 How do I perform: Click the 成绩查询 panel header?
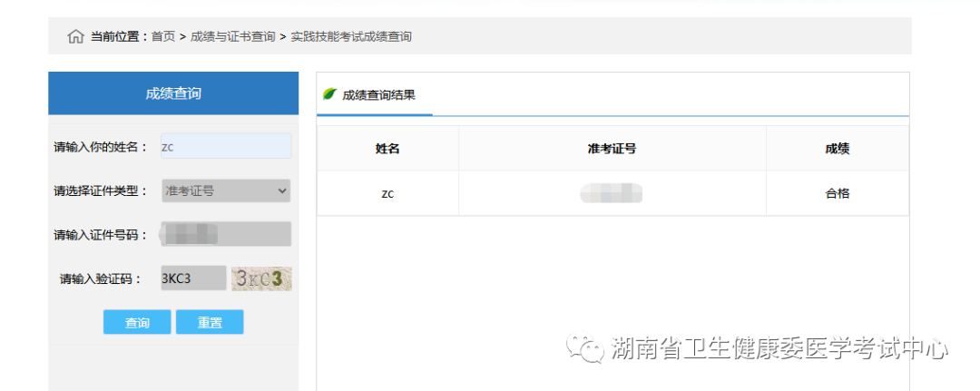[173, 93]
